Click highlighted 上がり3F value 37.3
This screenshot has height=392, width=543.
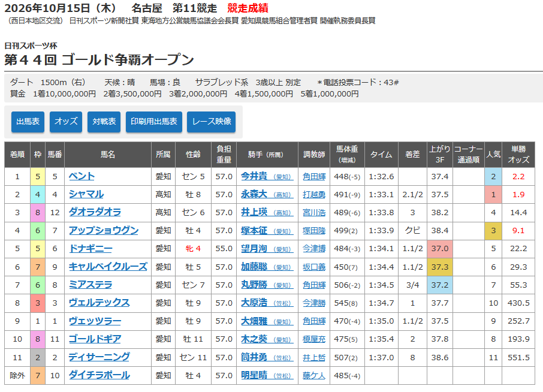440,267
